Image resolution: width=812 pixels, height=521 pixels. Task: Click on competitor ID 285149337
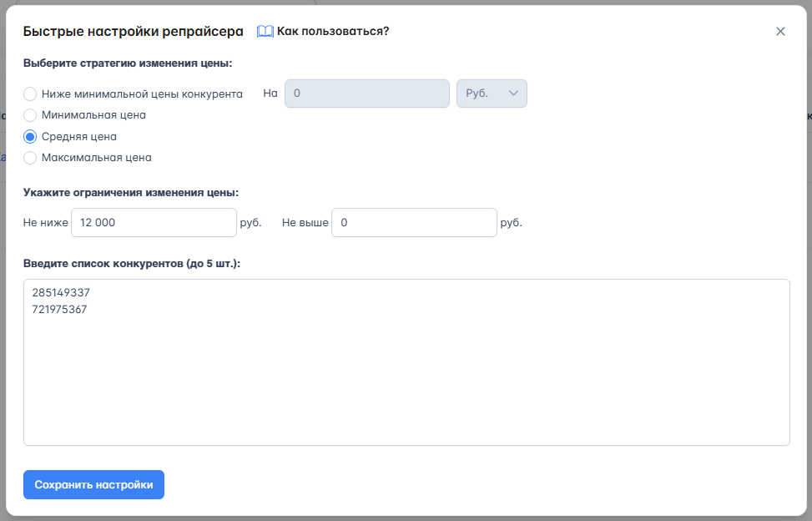61,293
